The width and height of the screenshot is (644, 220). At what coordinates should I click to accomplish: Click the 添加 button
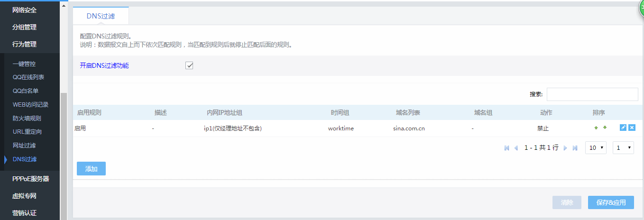coord(91,168)
